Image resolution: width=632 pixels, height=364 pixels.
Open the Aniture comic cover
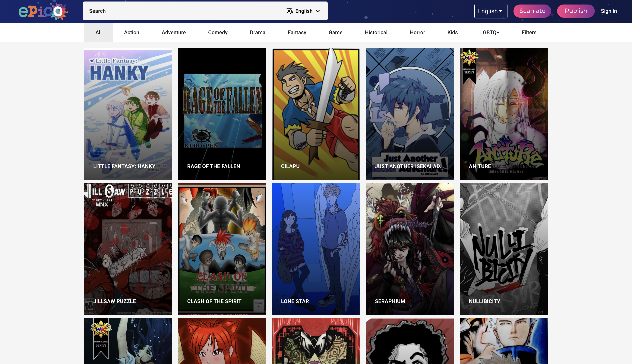[504, 114]
